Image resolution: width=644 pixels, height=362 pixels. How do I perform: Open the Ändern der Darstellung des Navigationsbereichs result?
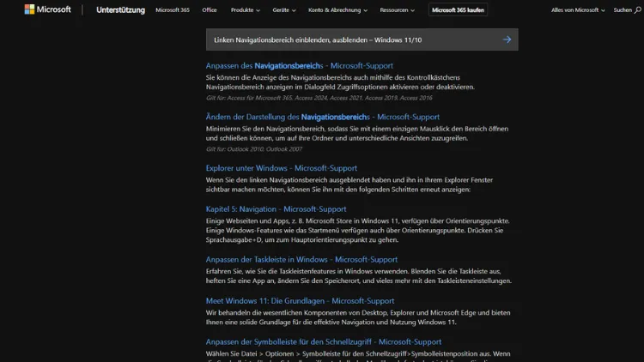(x=322, y=117)
